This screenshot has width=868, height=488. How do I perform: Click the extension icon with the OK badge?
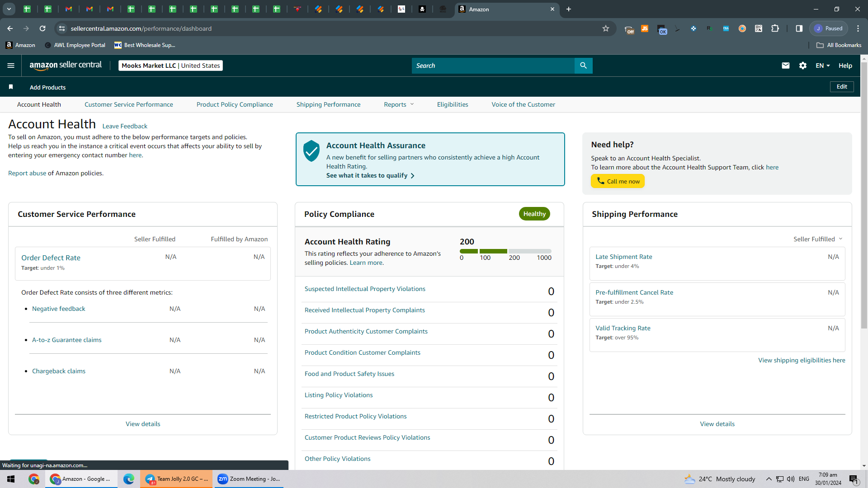(662, 30)
